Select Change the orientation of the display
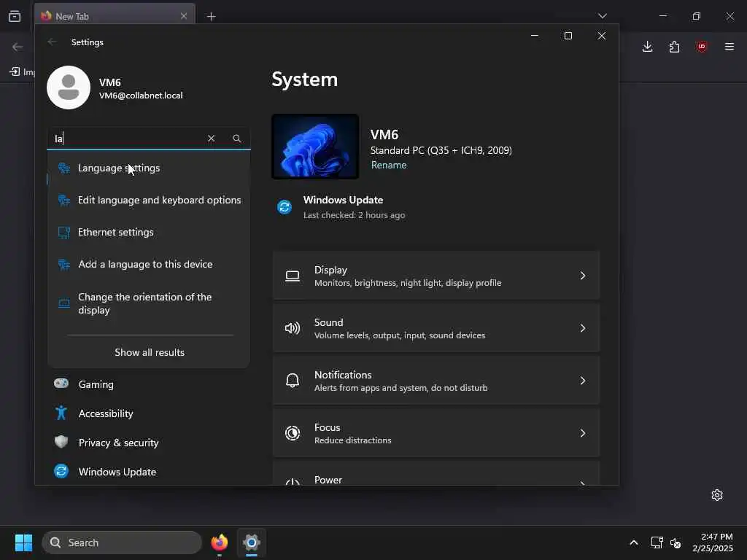 pos(149,303)
